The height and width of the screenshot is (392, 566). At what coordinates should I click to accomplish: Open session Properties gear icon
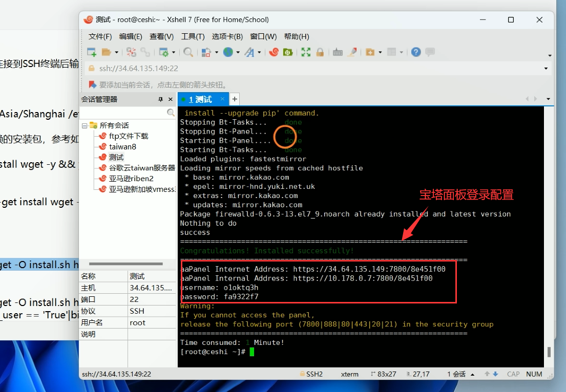point(163,52)
